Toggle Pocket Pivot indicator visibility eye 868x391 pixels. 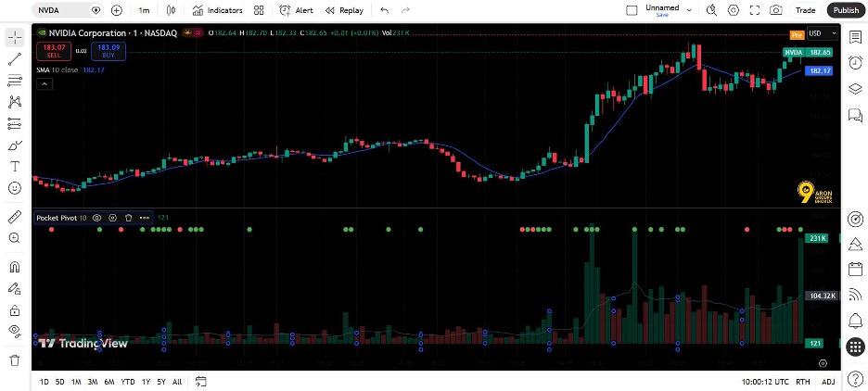96,218
